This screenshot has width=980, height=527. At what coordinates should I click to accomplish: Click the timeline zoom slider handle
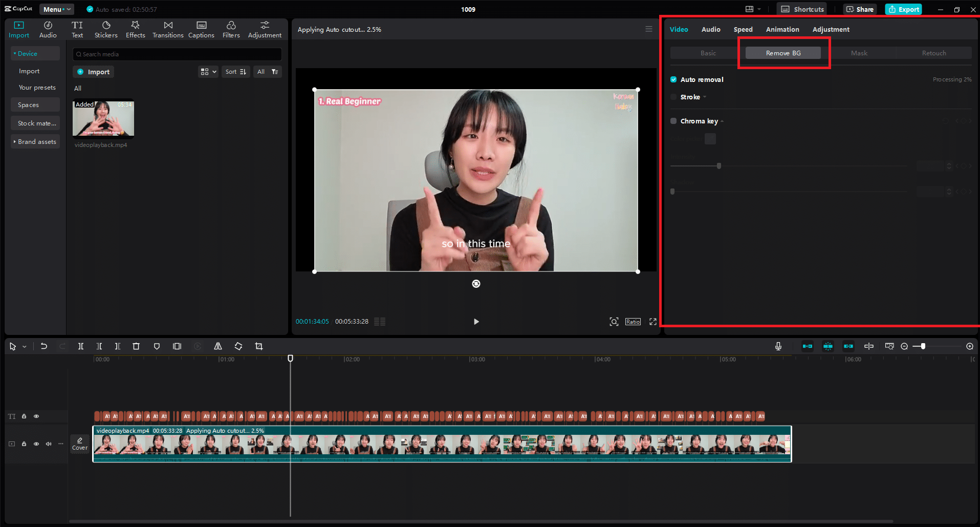(x=923, y=346)
